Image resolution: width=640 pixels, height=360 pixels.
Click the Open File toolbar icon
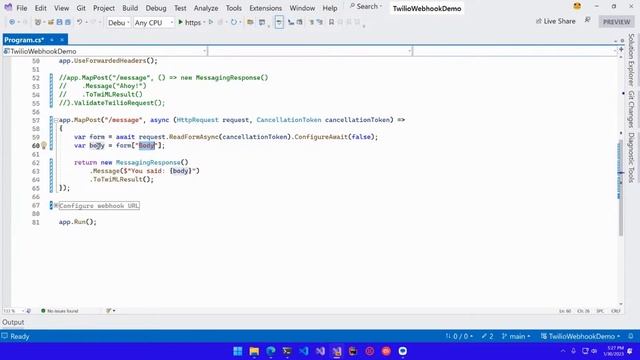51,22
